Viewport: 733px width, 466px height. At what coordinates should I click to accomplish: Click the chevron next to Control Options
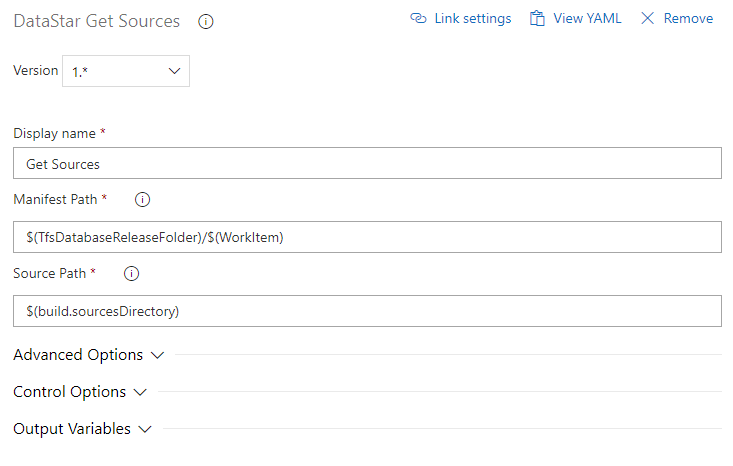tap(140, 392)
